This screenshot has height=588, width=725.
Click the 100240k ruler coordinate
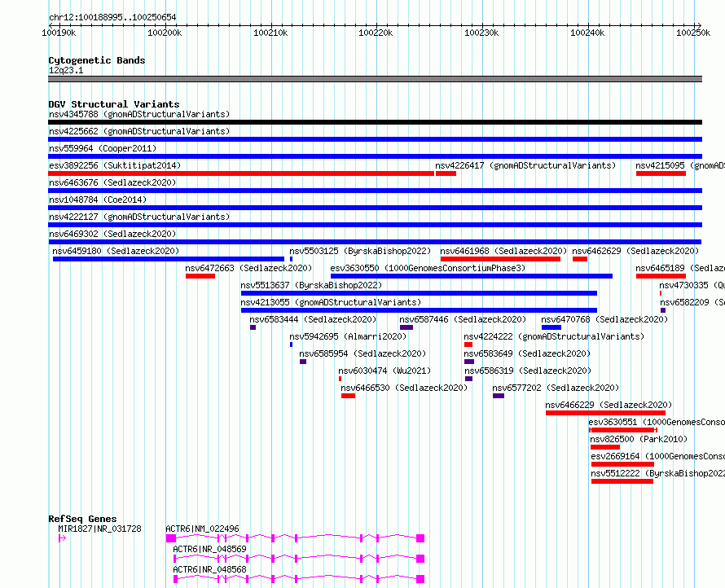click(x=587, y=33)
